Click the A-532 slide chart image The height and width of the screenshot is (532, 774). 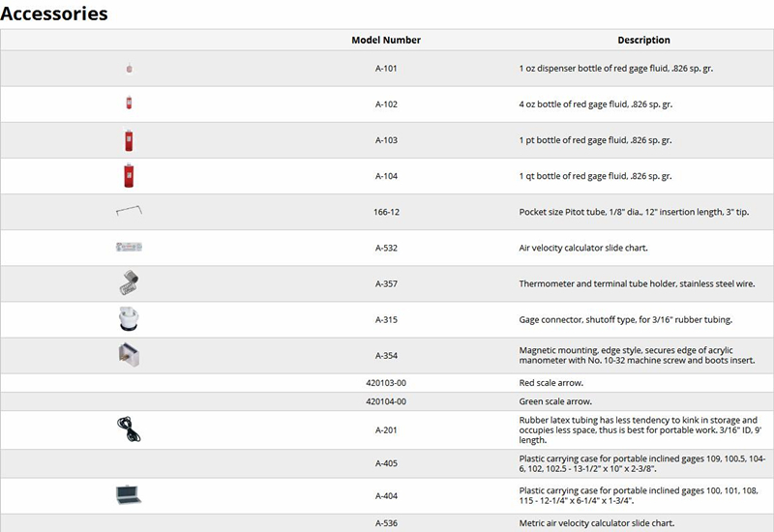[129, 247]
